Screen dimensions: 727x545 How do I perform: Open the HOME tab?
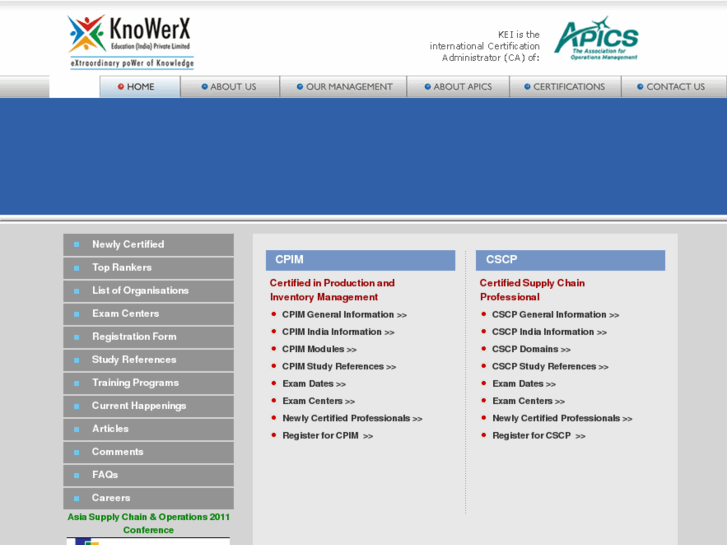(140, 87)
